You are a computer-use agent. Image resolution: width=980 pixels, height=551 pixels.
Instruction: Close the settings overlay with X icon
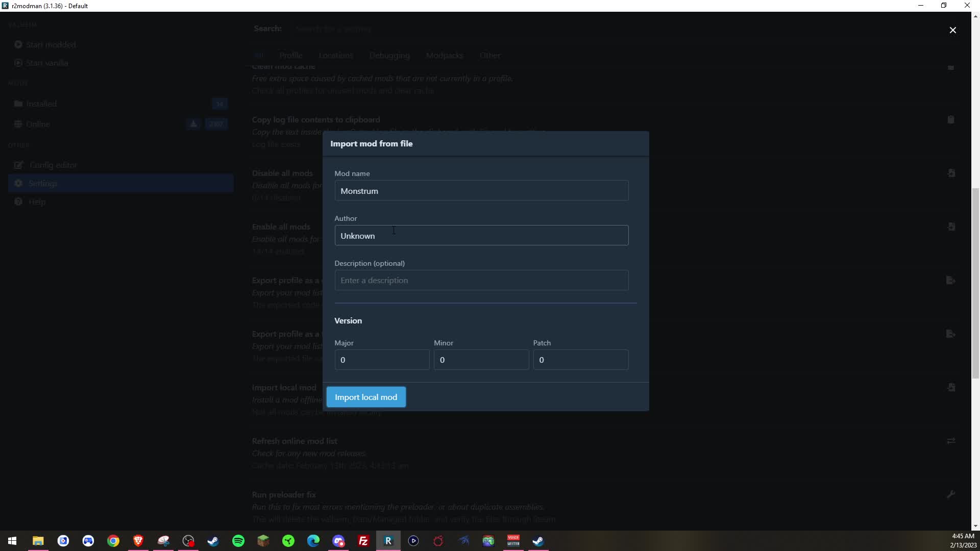(952, 30)
